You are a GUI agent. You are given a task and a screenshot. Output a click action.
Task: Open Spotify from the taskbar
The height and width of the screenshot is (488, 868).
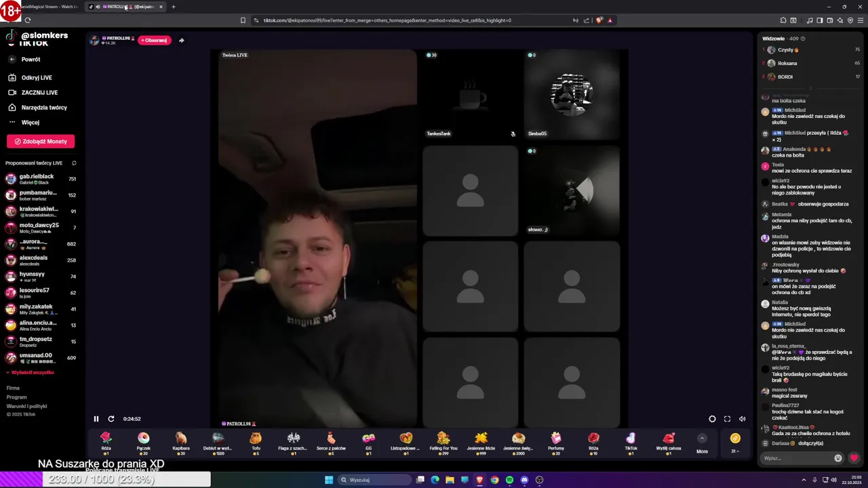coord(509,480)
